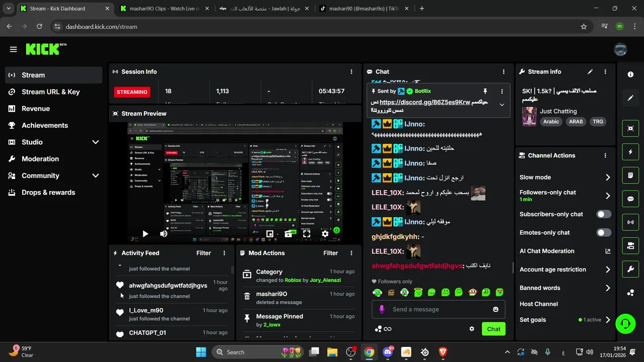Screen dimensions: 644x362
Task: Click the purple microphone icon in message box
Action: tap(382, 309)
